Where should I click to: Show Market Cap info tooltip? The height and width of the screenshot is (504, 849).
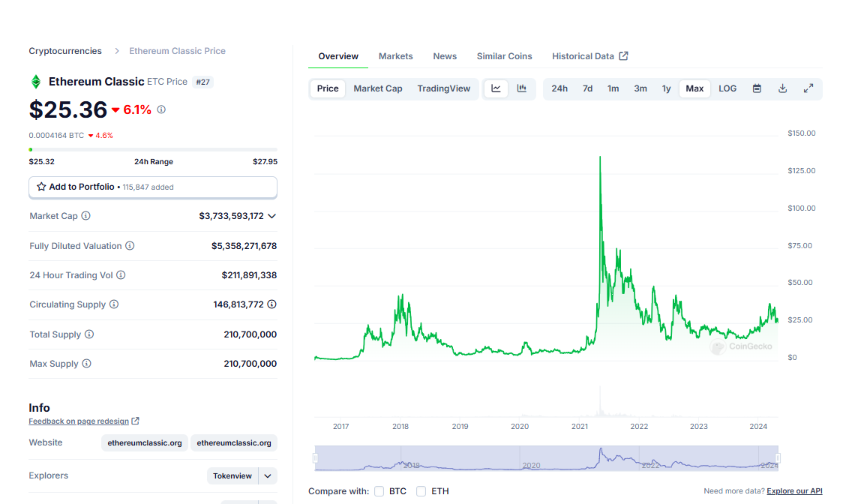click(85, 216)
